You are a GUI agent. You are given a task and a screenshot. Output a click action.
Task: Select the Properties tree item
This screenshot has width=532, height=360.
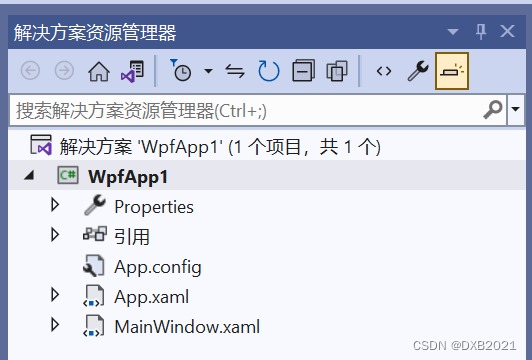pyautogui.click(x=154, y=207)
